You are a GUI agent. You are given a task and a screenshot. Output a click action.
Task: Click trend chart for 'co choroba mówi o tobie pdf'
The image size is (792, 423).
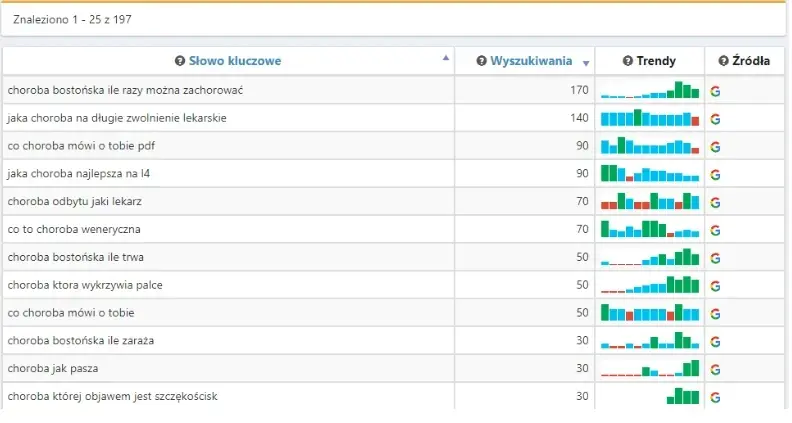click(650, 145)
